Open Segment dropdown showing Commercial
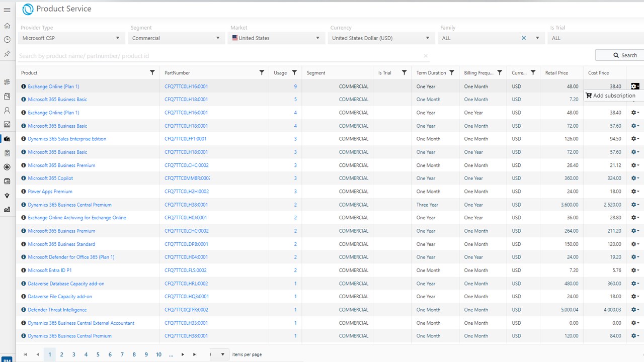Screen dimensions: 644x362 pos(177,38)
